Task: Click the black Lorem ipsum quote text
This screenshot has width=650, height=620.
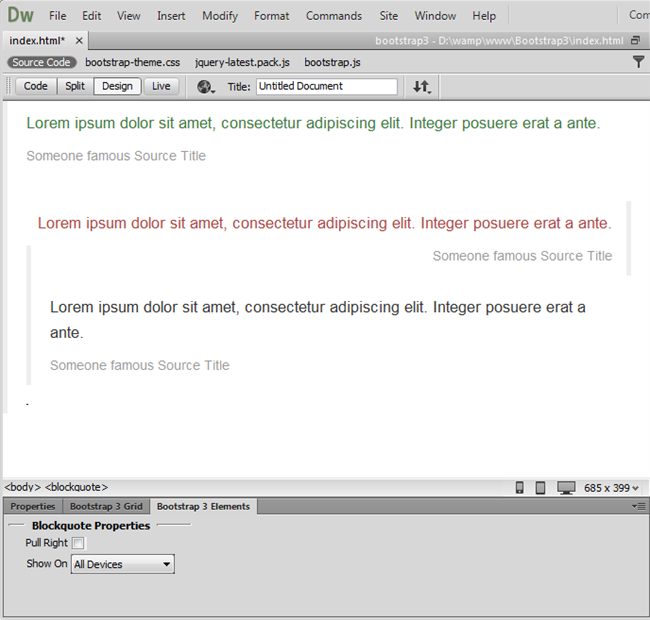Action: (318, 320)
